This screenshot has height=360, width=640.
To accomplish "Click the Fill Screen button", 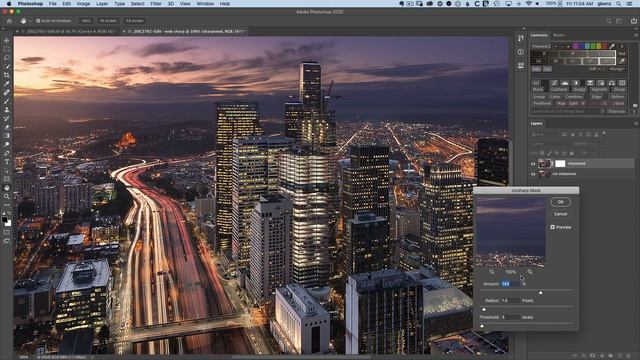I will click(135, 21).
